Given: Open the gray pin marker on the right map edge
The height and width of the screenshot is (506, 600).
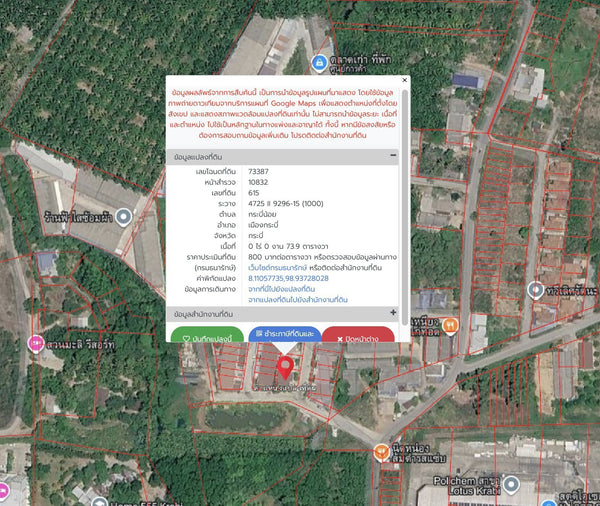Looking at the screenshot, I should [536, 290].
